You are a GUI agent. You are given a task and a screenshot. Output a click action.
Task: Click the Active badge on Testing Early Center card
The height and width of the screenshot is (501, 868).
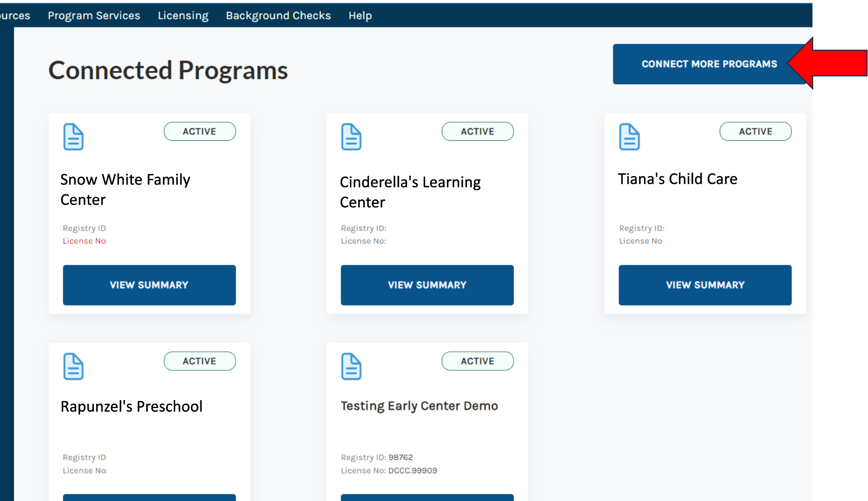click(x=477, y=361)
